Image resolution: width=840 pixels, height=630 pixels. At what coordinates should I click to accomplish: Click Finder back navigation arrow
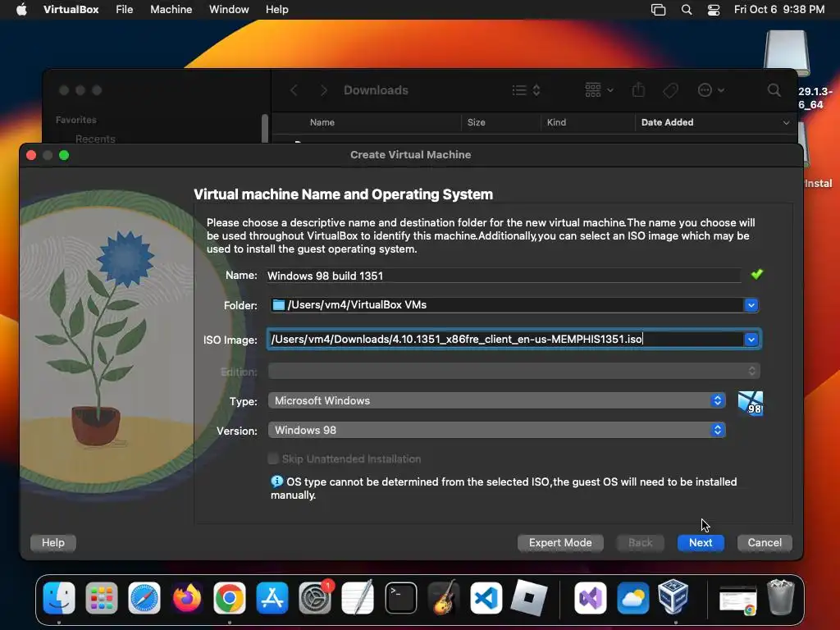pos(294,90)
